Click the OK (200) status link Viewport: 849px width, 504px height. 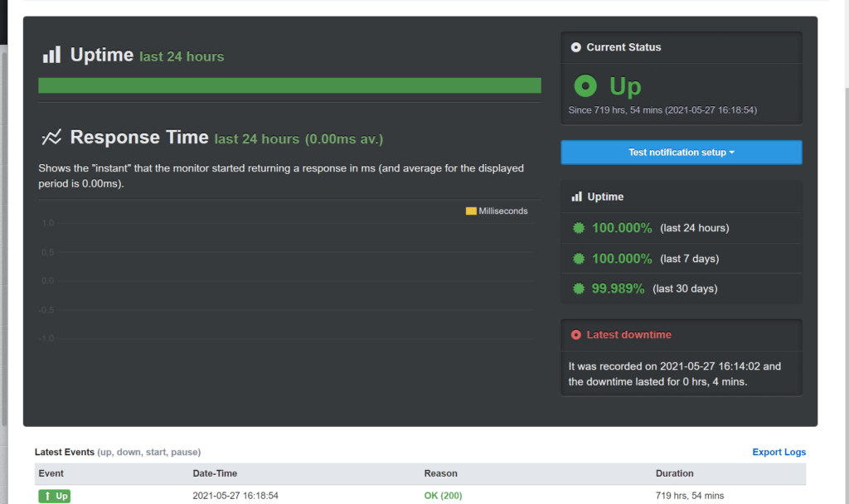click(440, 495)
